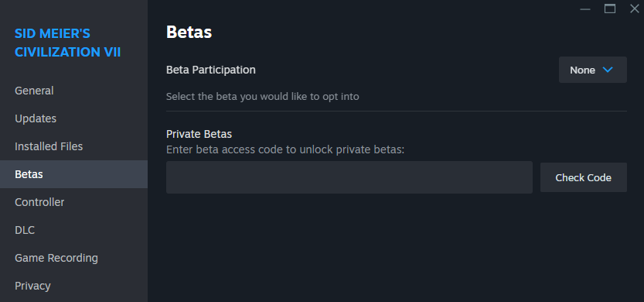This screenshot has height=302, width=644.
Task: Maximize the properties window
Action: [x=610, y=9]
